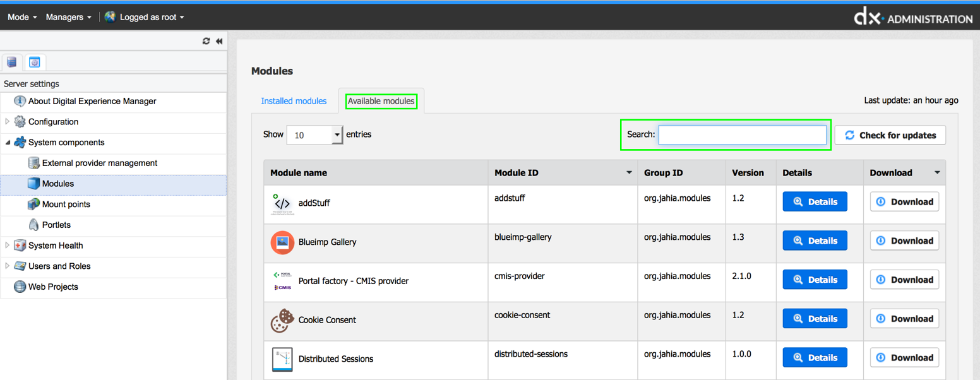
Task: Click the Check for updates button
Action: pos(890,135)
